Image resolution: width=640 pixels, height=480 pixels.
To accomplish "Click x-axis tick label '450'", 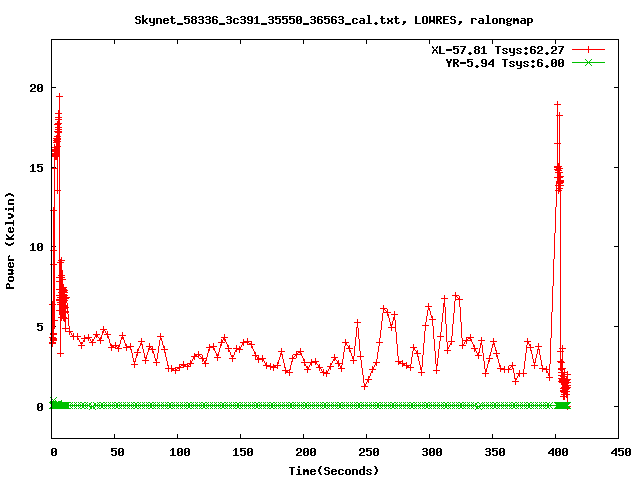I will [620, 452].
